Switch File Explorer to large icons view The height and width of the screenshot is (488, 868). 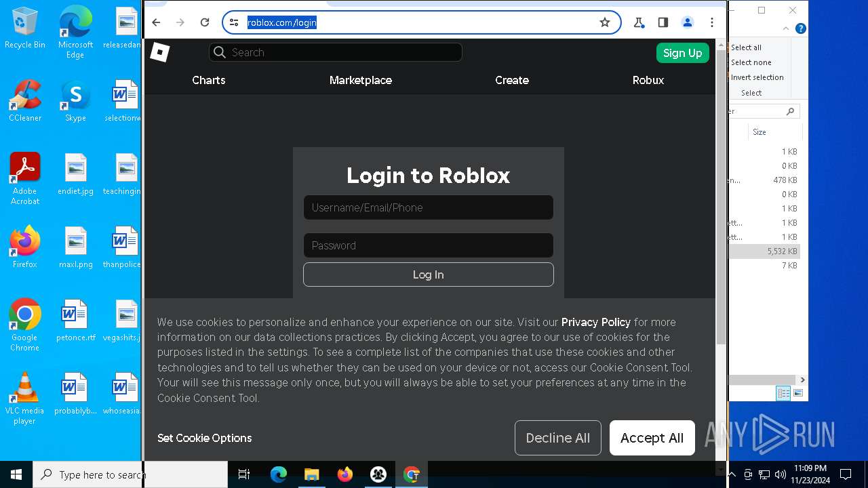798,393
